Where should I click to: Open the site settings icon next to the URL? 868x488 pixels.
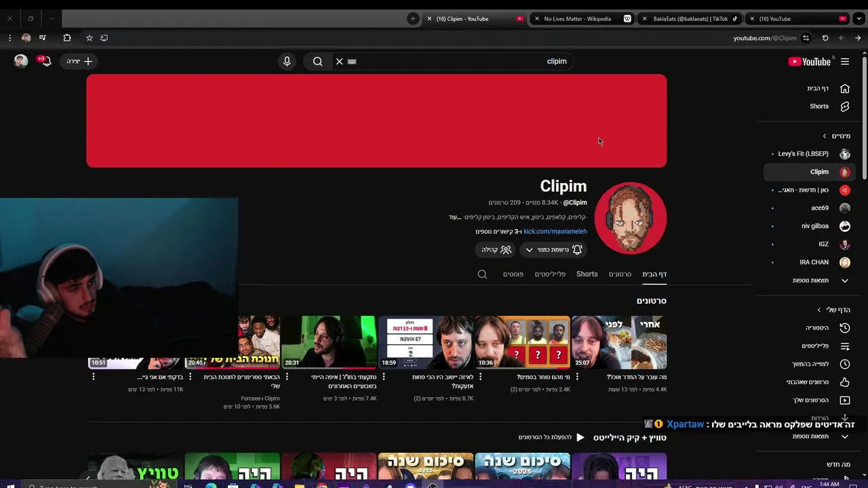(x=806, y=38)
